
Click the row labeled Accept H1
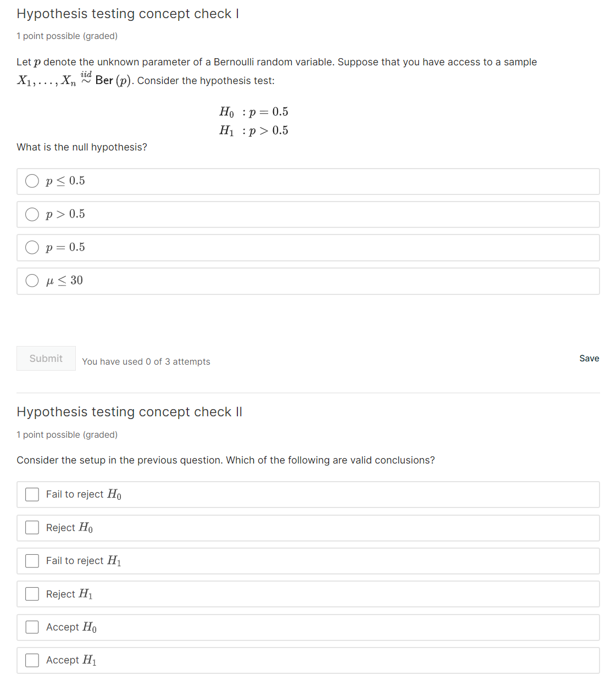click(308, 660)
